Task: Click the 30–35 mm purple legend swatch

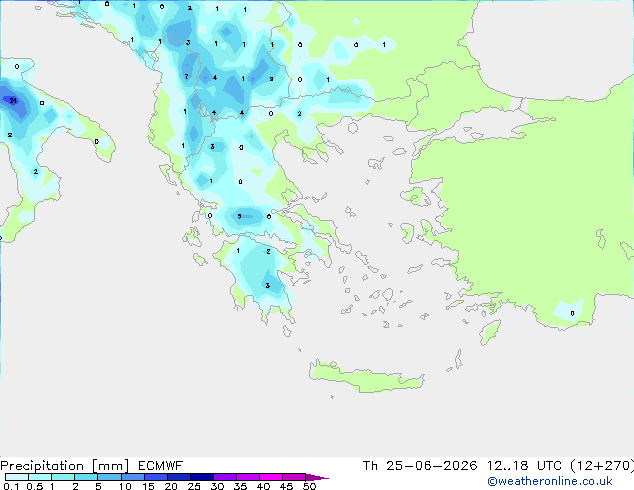Action: 224,477
